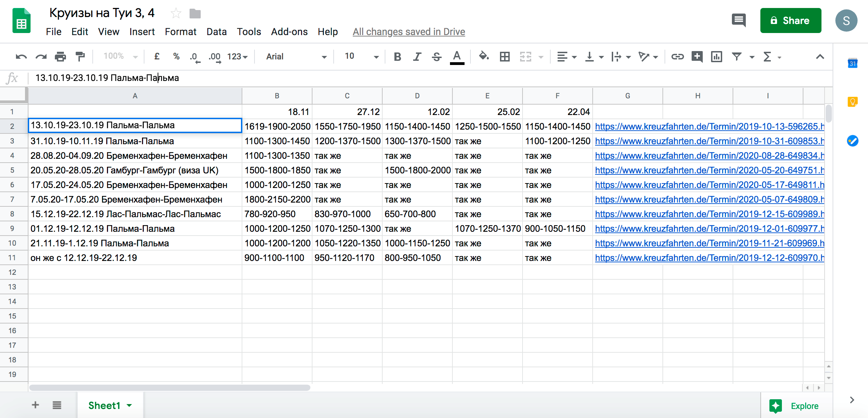
Task: Select the Sheet1 tab
Action: point(110,405)
